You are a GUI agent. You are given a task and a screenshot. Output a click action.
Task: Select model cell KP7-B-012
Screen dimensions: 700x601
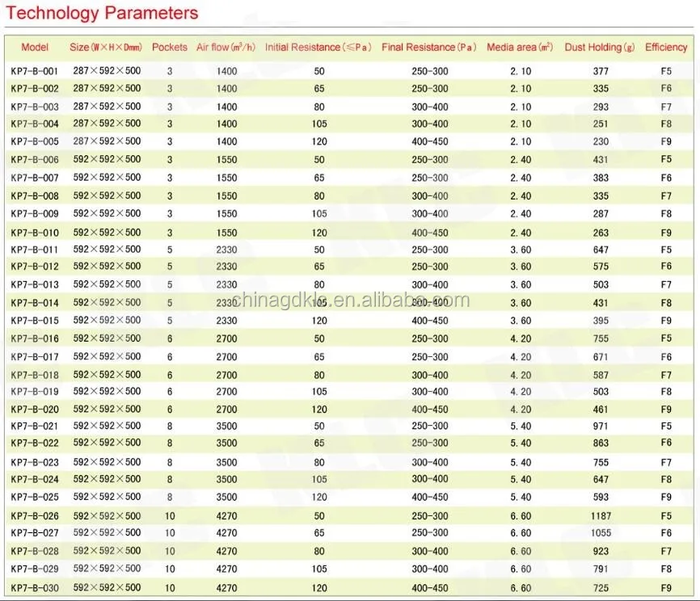35,267
